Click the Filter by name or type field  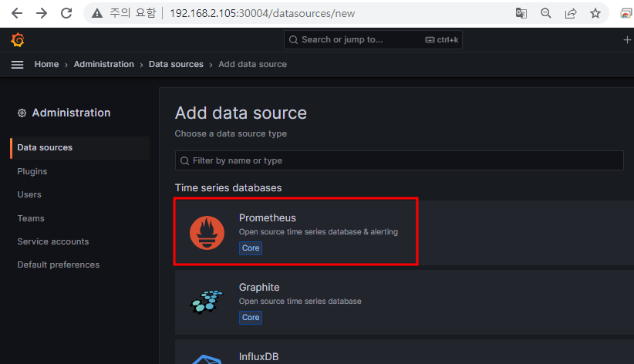coord(399,160)
